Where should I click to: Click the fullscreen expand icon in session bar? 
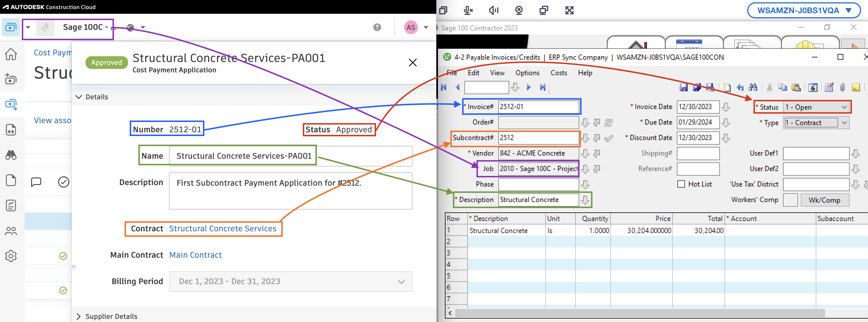click(x=569, y=10)
